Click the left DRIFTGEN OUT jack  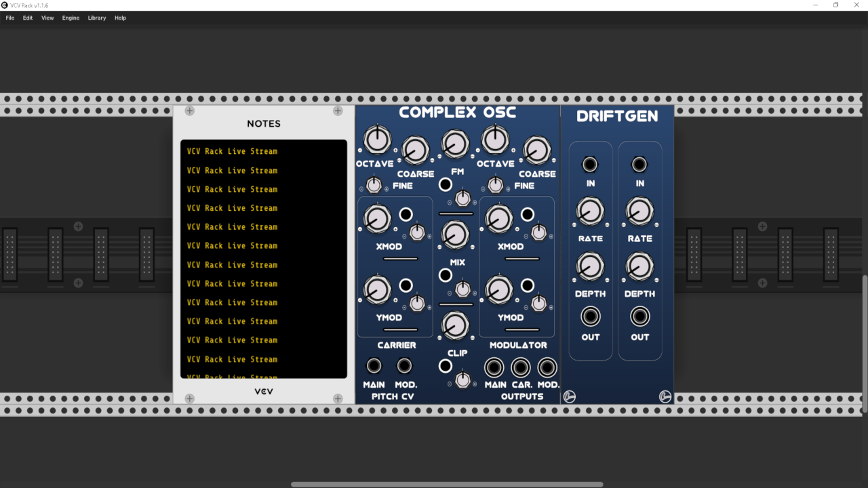pos(590,317)
